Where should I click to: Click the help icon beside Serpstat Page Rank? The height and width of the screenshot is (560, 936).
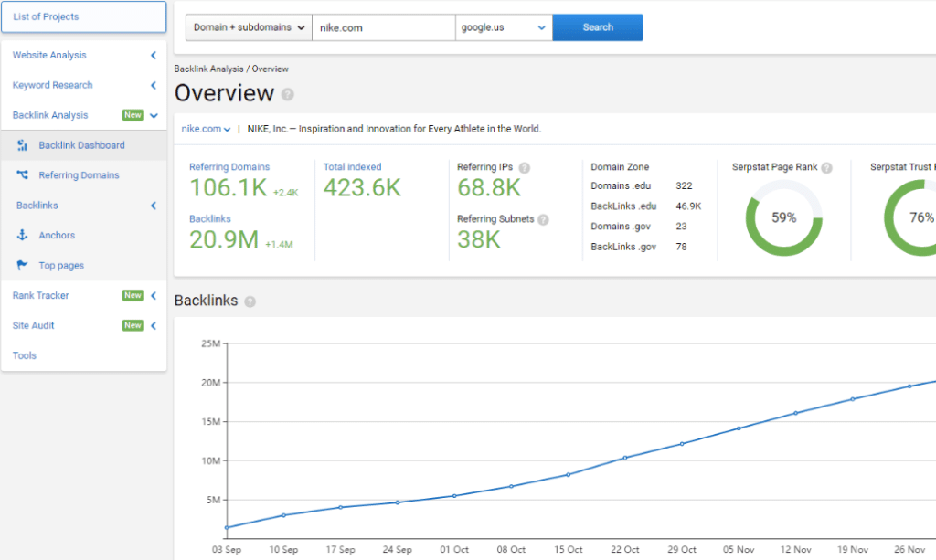[826, 167]
